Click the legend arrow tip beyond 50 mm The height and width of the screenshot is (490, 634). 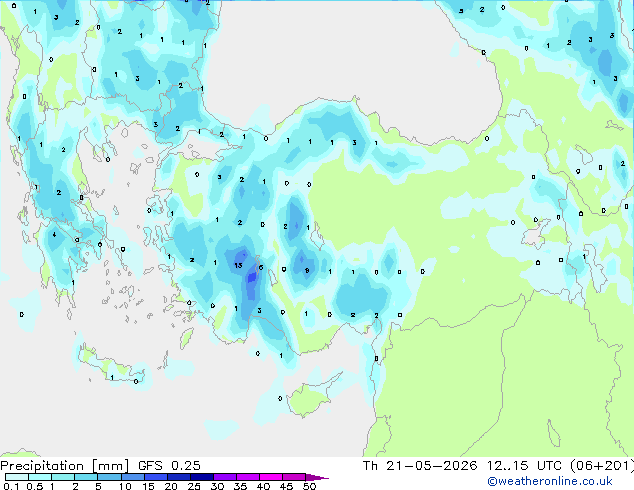(317, 477)
